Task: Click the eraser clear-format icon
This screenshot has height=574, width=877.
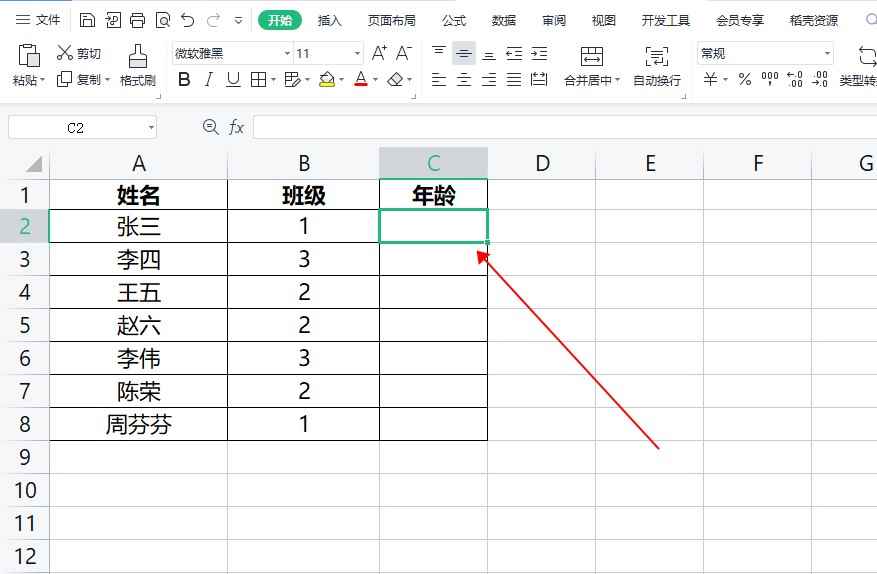Action: click(x=395, y=79)
